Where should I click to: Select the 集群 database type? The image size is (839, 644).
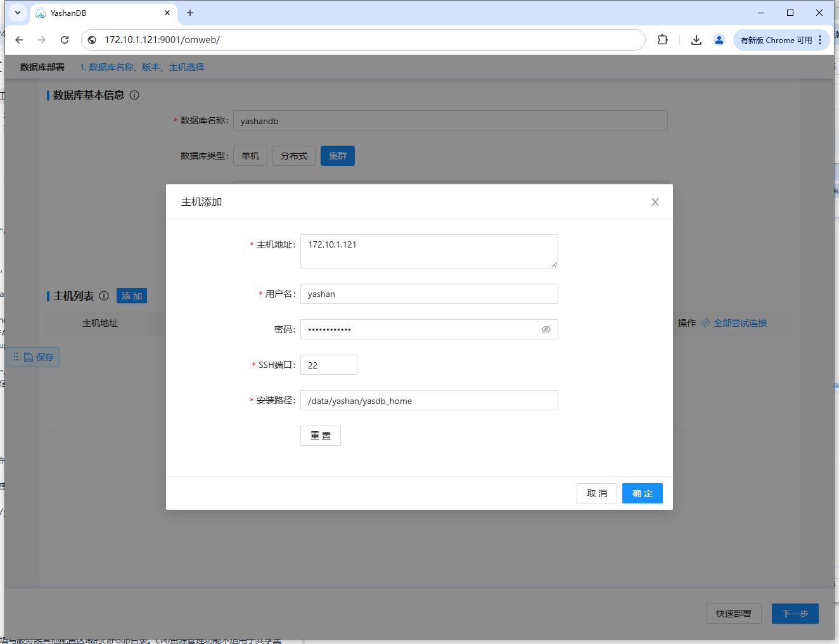coord(338,156)
